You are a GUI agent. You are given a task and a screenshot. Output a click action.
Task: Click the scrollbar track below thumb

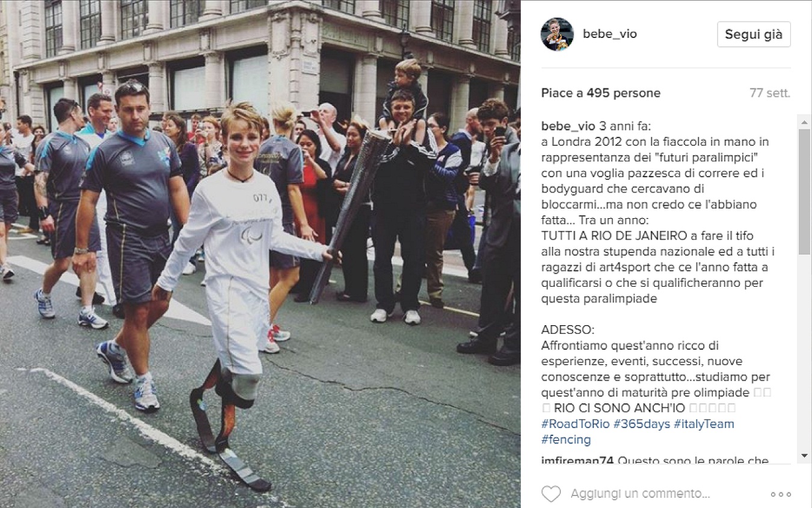click(804, 352)
